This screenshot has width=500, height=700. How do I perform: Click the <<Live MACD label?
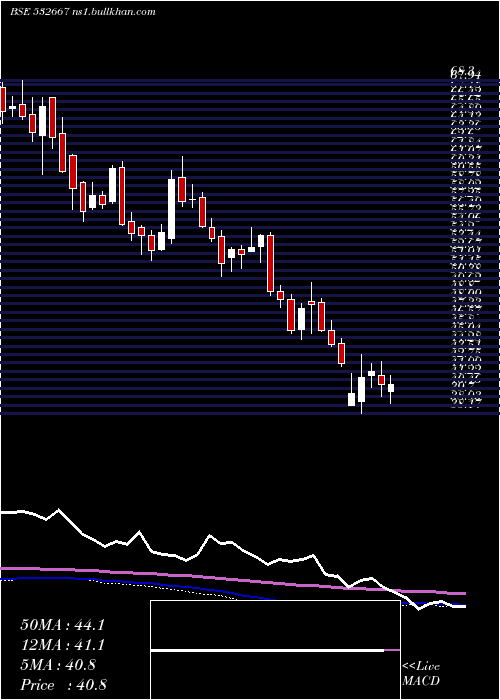click(x=421, y=674)
